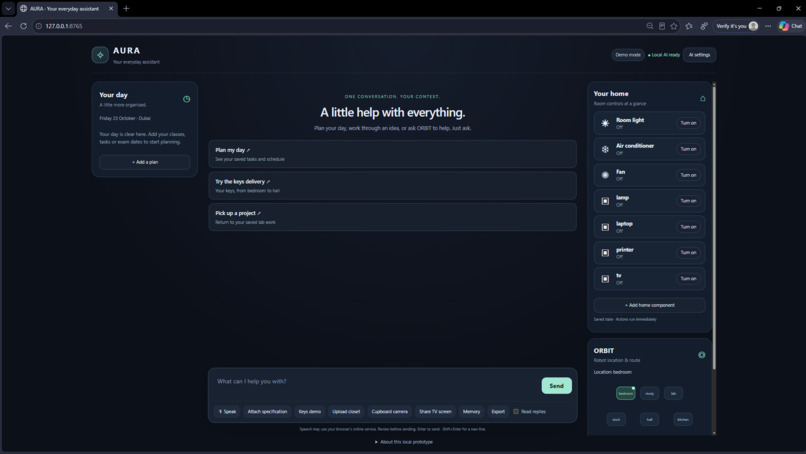Click the laptop device icon
Image resolution: width=806 pixels, height=454 pixels.
605,227
